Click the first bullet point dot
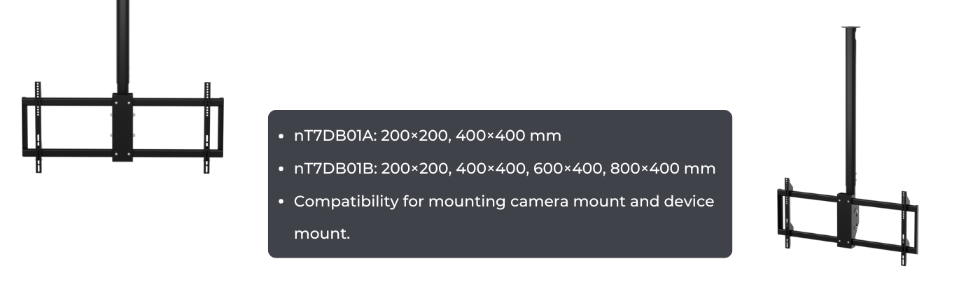This screenshot has height=294, width=980. (x=281, y=136)
